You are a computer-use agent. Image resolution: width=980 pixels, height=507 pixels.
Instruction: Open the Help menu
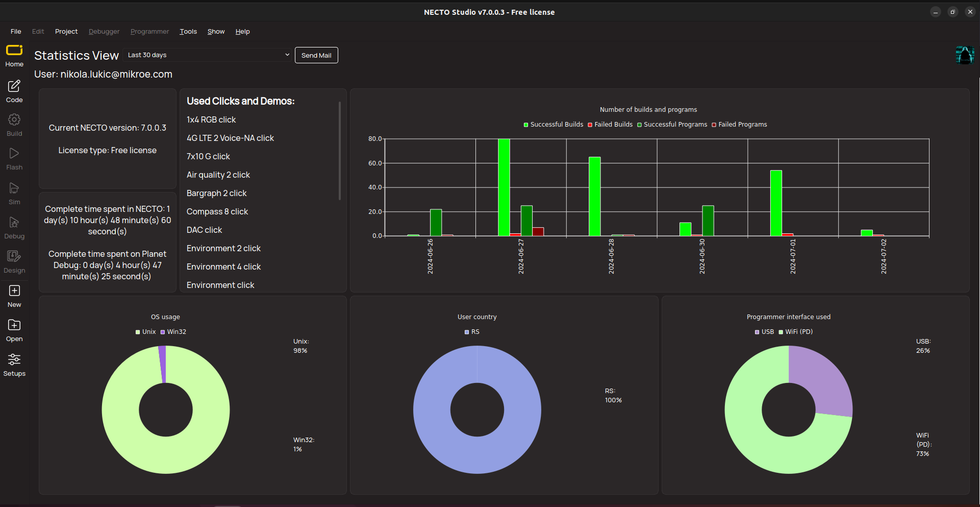click(242, 32)
